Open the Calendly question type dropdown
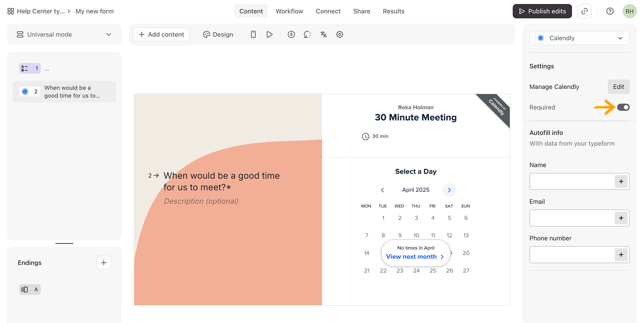Screen dimensions: 644x323 [580, 38]
